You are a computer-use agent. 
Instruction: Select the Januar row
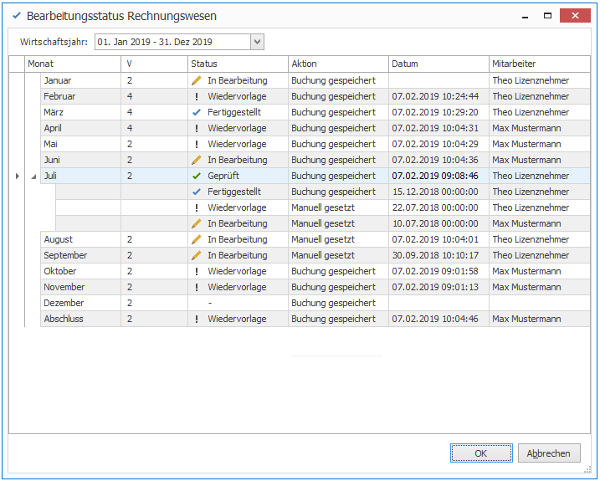click(315, 80)
